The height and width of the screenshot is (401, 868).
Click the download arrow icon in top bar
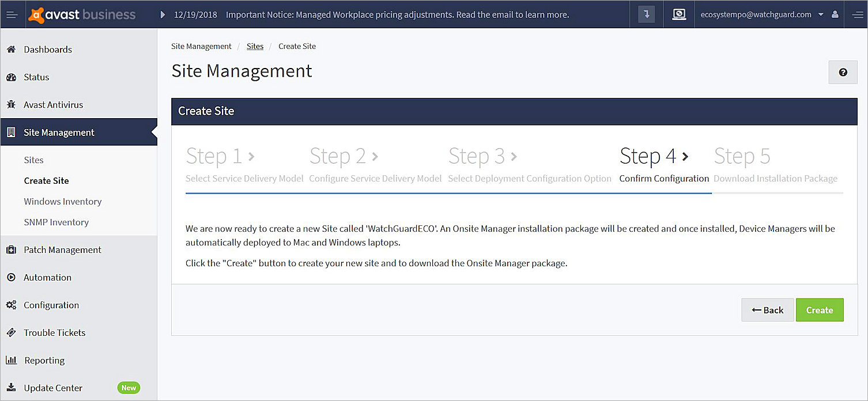[x=646, y=14]
